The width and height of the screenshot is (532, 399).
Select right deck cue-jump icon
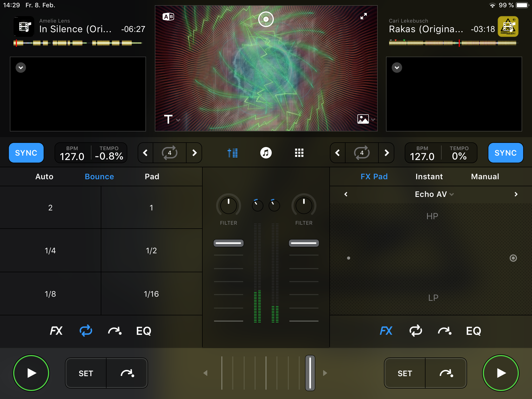(444, 331)
